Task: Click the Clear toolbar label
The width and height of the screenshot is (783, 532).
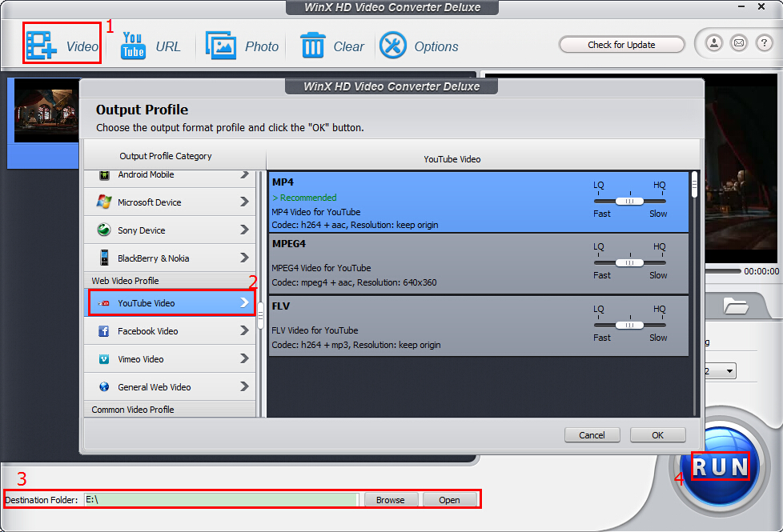Action: pyautogui.click(x=348, y=46)
